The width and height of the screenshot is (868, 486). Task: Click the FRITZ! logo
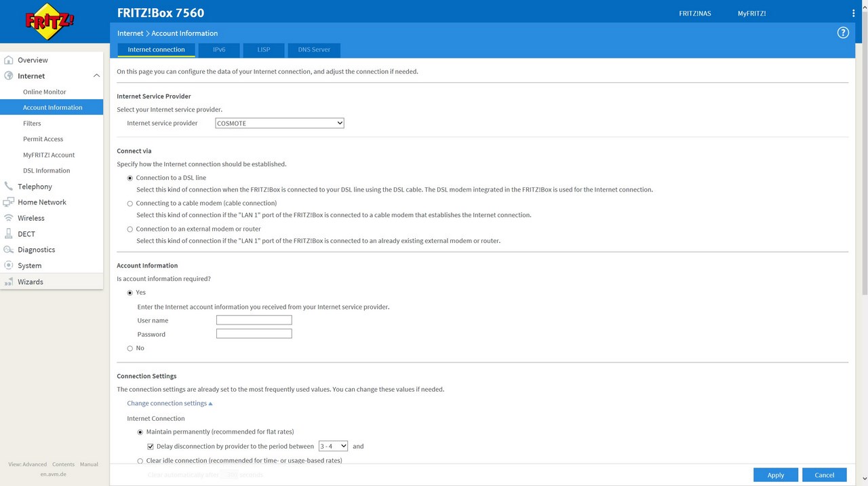pos(50,23)
